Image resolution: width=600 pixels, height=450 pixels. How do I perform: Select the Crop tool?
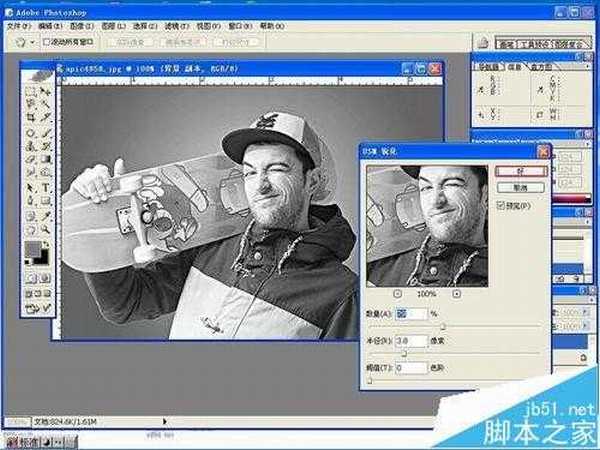coord(31,117)
